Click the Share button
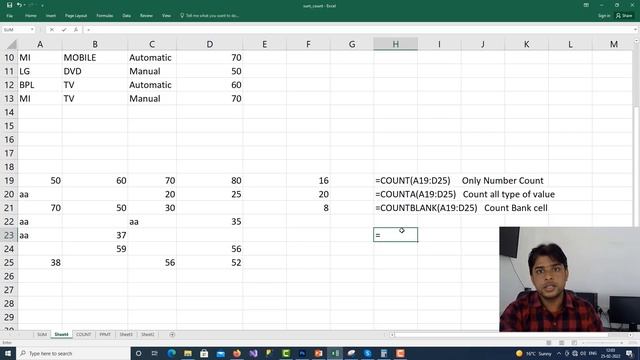 click(x=624, y=16)
